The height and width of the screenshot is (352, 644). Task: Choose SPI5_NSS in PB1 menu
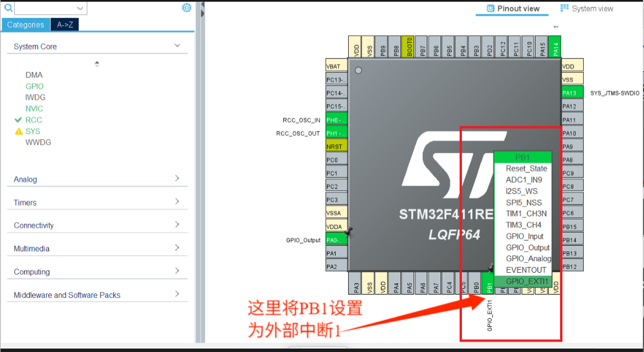(523, 203)
